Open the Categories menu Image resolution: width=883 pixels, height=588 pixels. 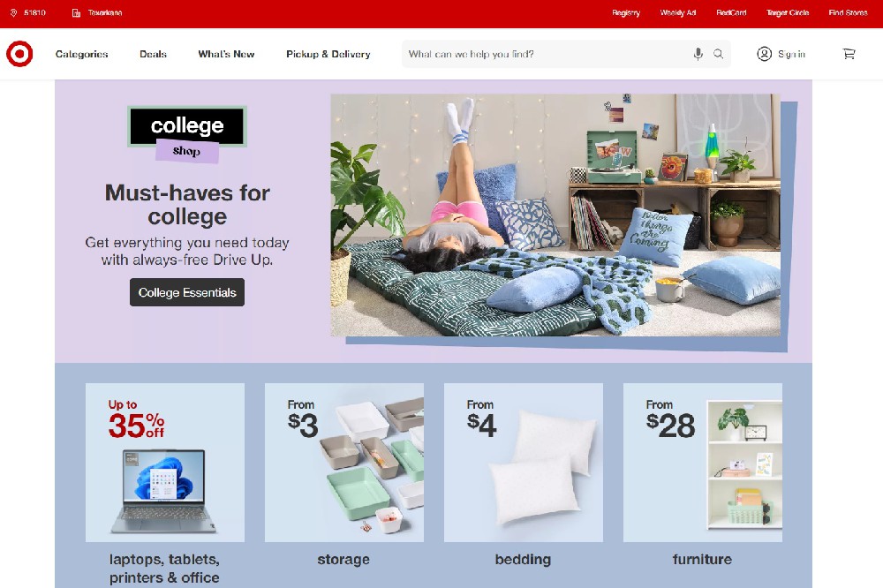pos(81,54)
